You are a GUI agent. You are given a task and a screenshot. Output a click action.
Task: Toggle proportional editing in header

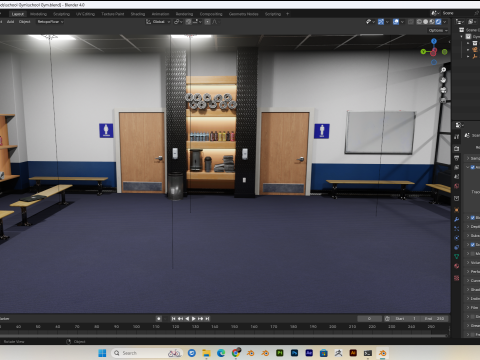click(207, 22)
